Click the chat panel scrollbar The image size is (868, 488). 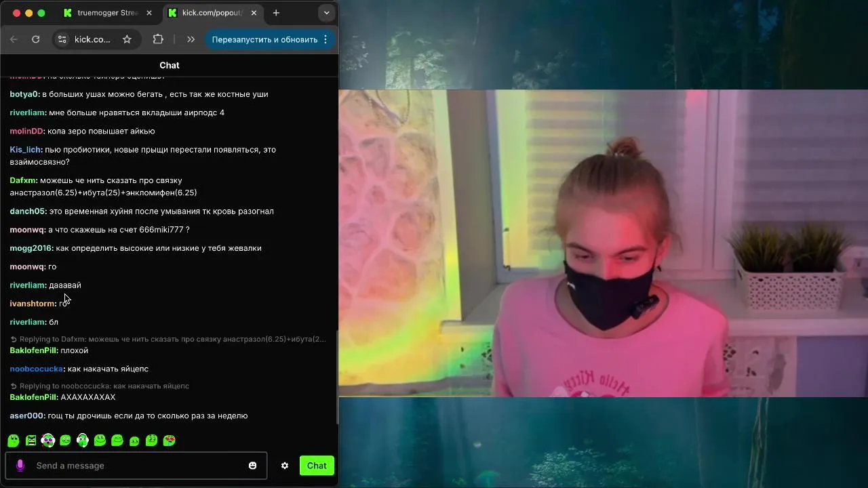click(337, 376)
